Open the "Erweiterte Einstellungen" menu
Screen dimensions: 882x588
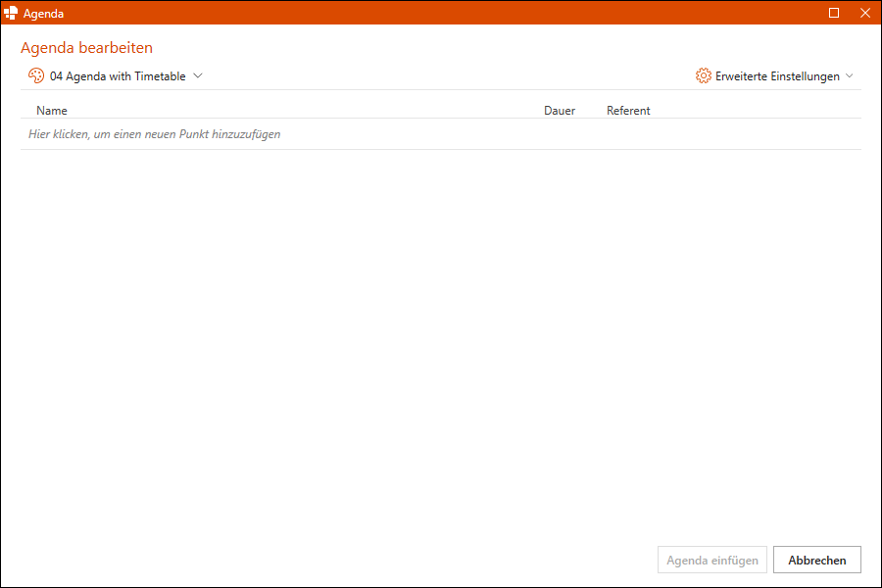pos(777,76)
